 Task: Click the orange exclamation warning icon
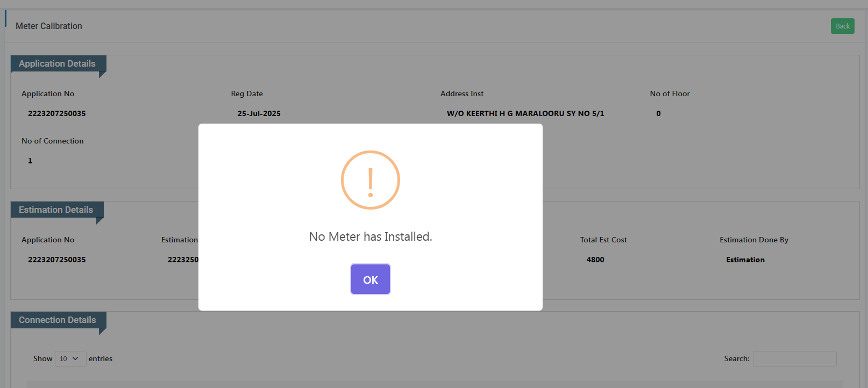click(371, 180)
